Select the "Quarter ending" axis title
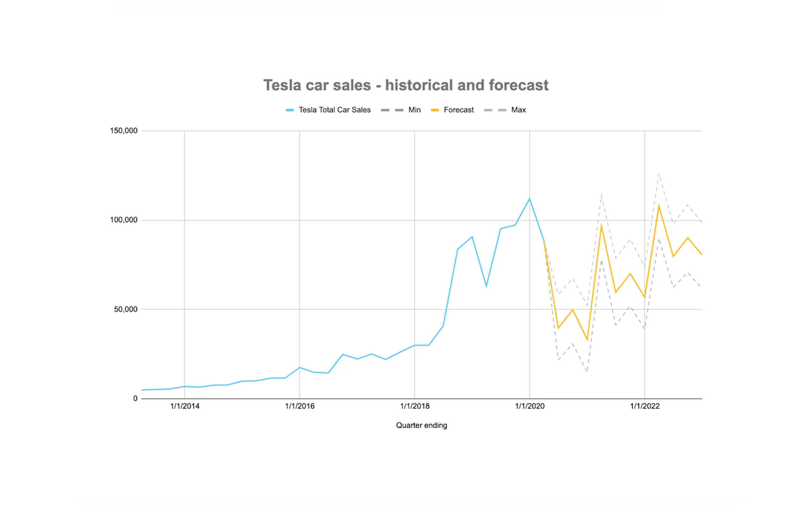The height and width of the screenshot is (508, 812). 421,425
